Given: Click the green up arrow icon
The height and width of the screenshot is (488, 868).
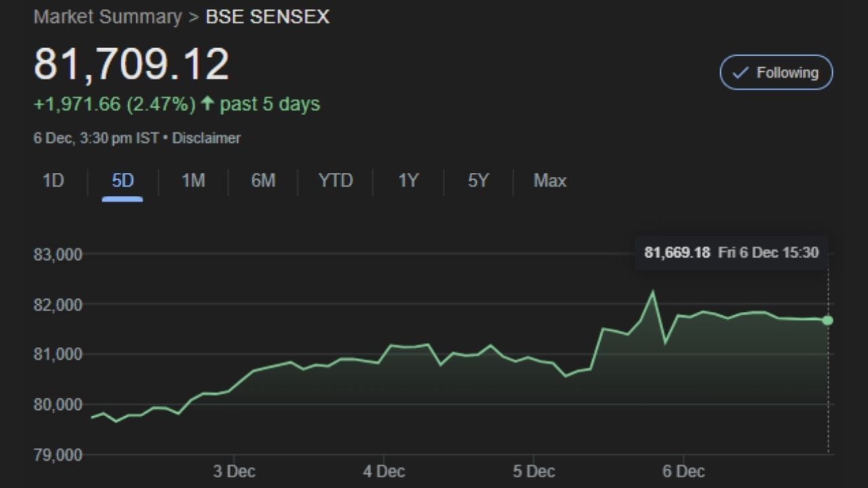Looking at the screenshot, I should pos(208,104).
